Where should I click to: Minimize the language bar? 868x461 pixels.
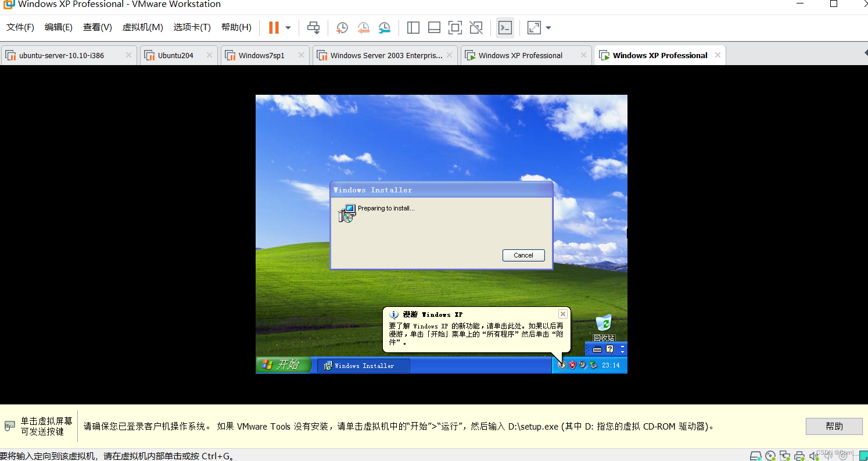tap(623, 346)
